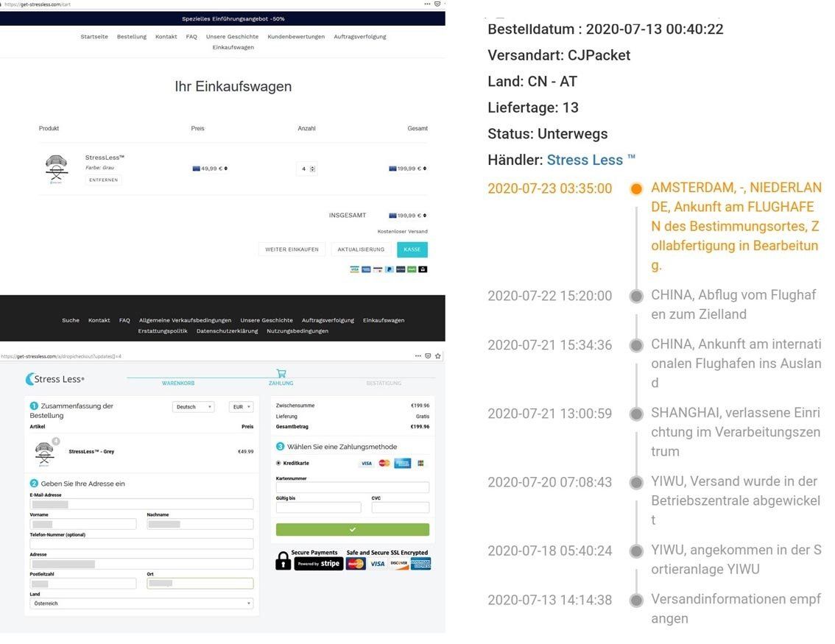
Task: Open Datenschutzerklärung footer link
Action: pyautogui.click(x=227, y=331)
